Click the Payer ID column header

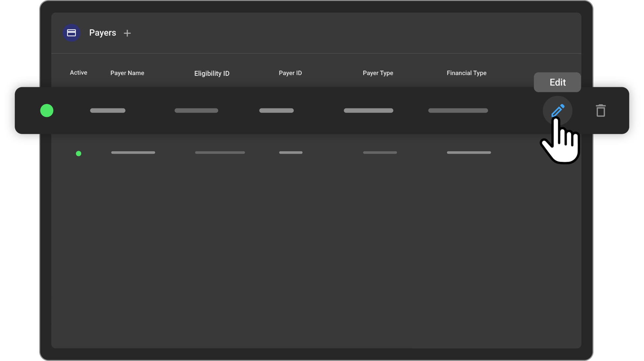290,73
